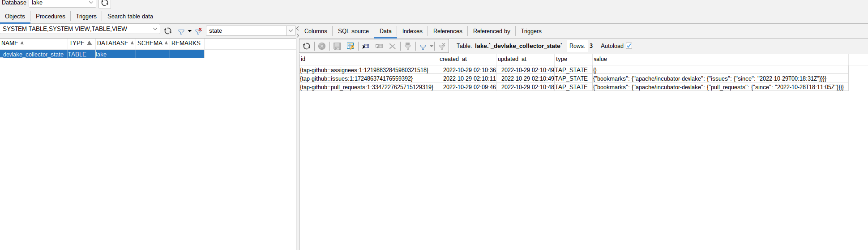This screenshot has height=250, width=868.
Task: Click the created_at column header
Action: tap(467, 59)
